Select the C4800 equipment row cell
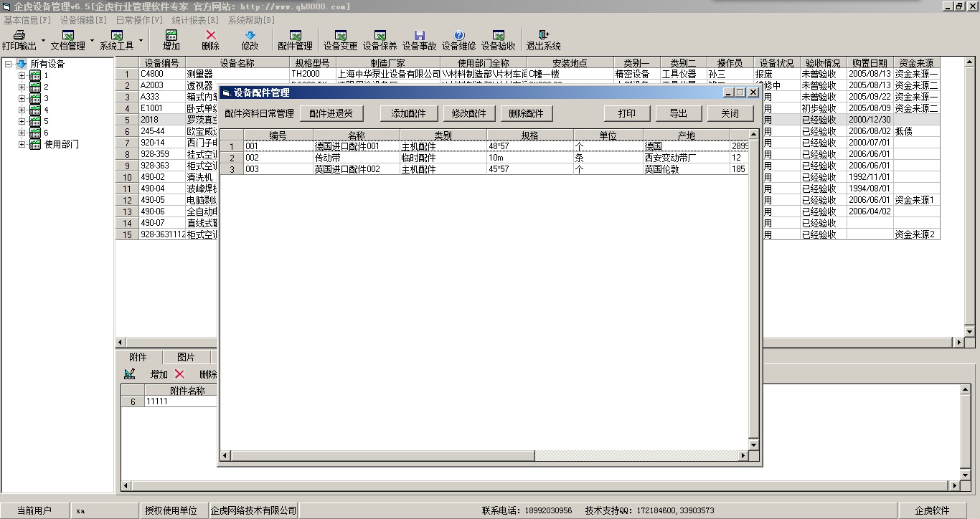 161,74
